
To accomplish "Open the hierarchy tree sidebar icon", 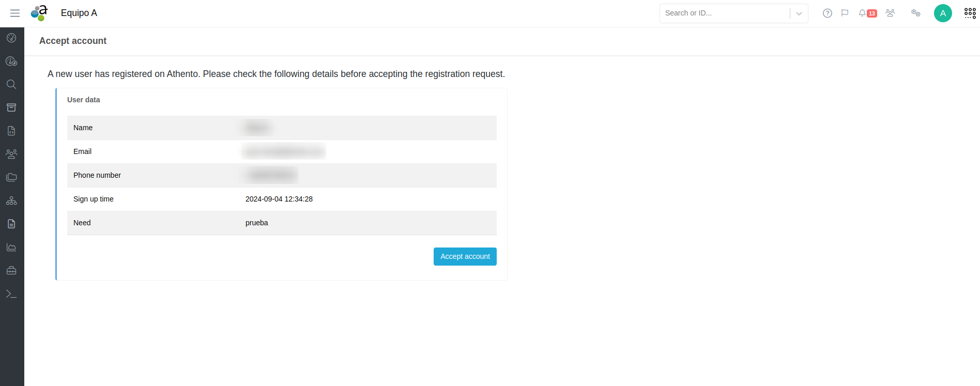I will (x=11, y=200).
